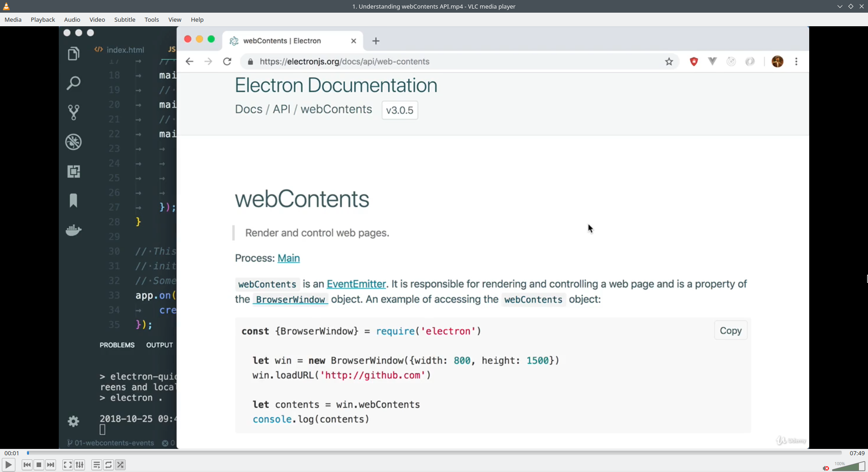Play the video

8,465
